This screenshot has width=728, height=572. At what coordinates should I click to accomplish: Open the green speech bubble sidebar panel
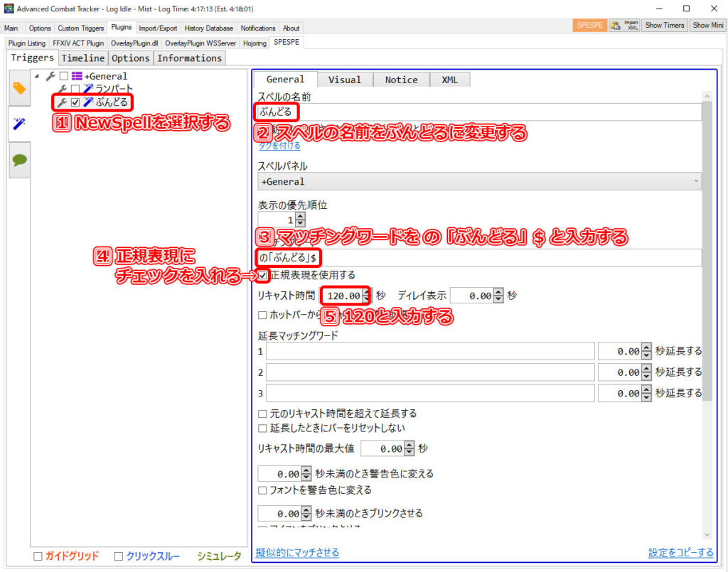19,160
